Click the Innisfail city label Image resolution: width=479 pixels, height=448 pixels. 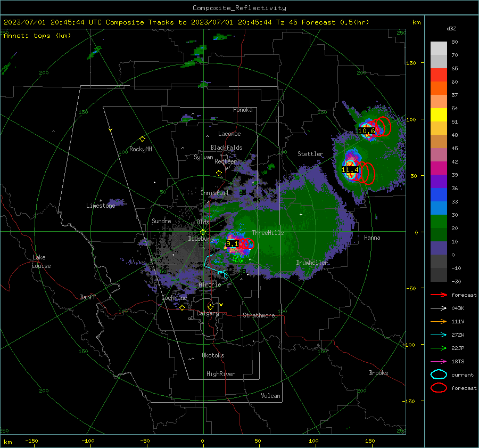pos(214,193)
